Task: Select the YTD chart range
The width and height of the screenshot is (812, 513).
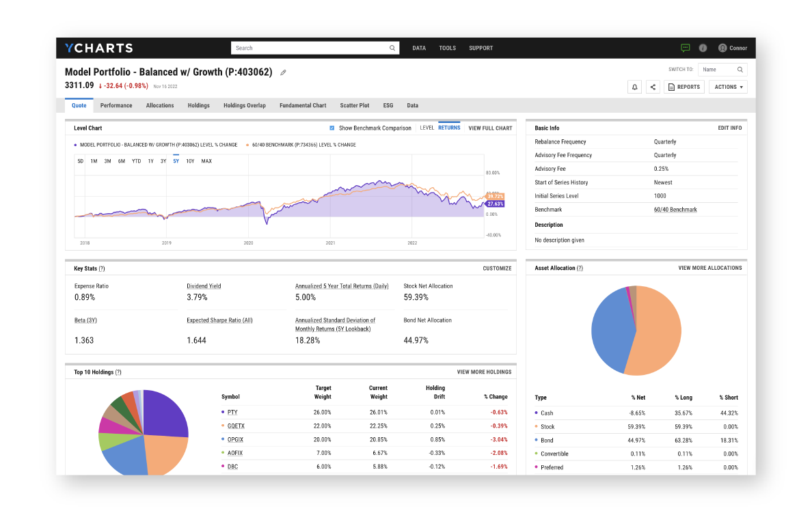Action: (136, 161)
